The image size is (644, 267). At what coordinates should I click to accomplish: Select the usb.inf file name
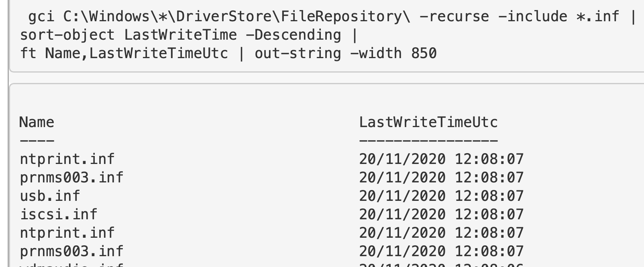[x=50, y=196]
